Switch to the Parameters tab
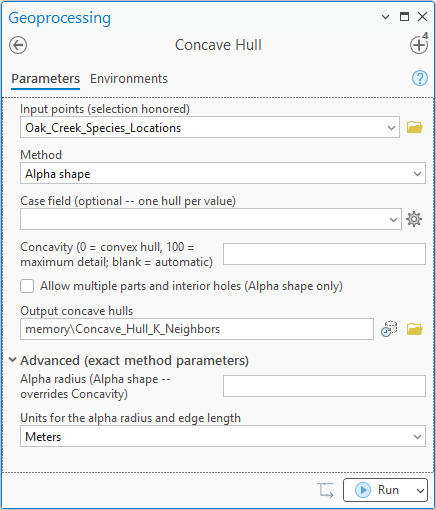 45,79
